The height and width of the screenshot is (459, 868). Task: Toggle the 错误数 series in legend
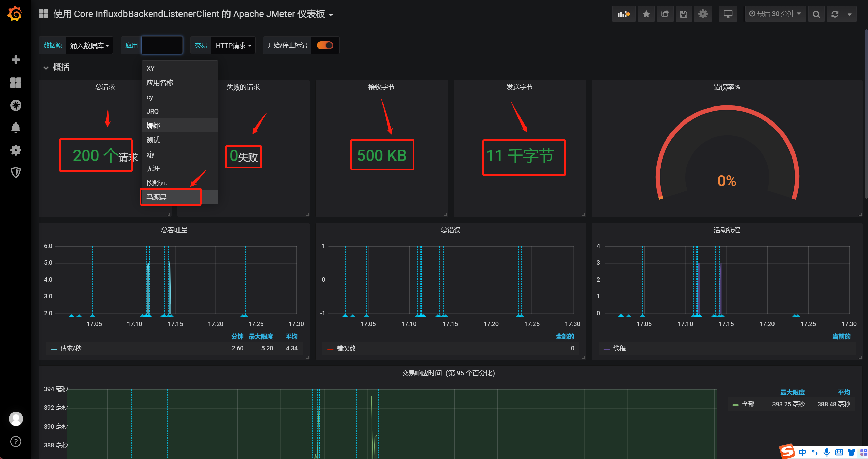click(345, 348)
